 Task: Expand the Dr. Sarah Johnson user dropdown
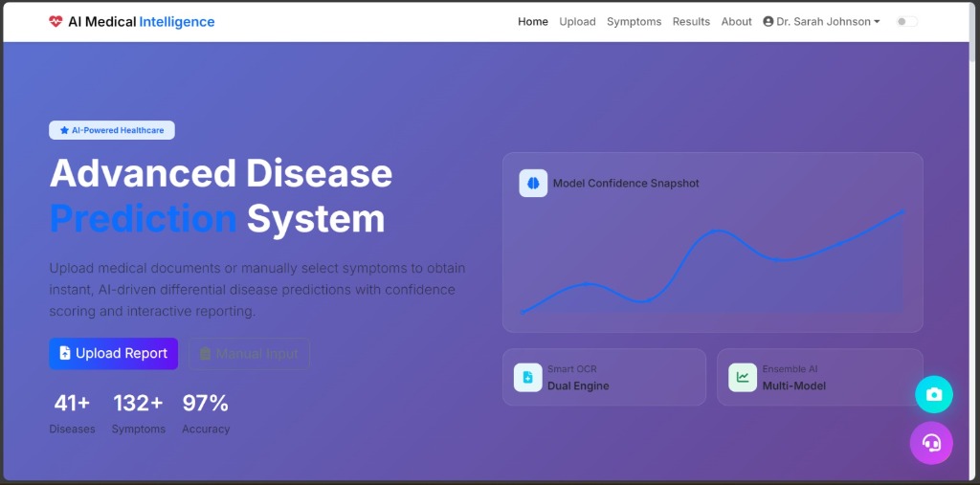click(821, 22)
